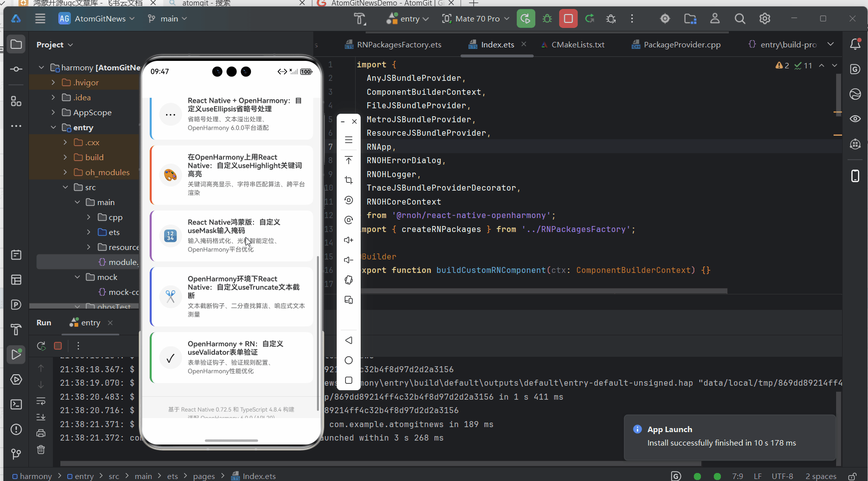
Task: Attach debugger to process icon
Action: click(x=611, y=19)
